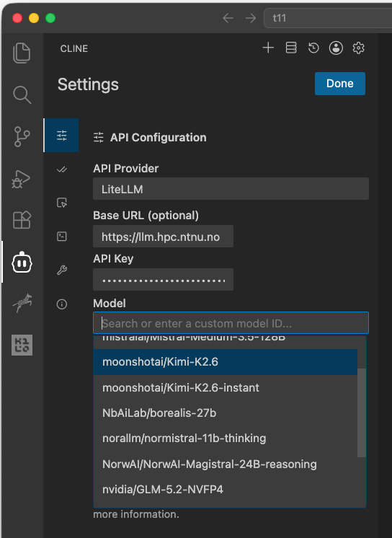The image size is (392, 538).
Task: Open Source Control view
Action: pyautogui.click(x=22, y=136)
